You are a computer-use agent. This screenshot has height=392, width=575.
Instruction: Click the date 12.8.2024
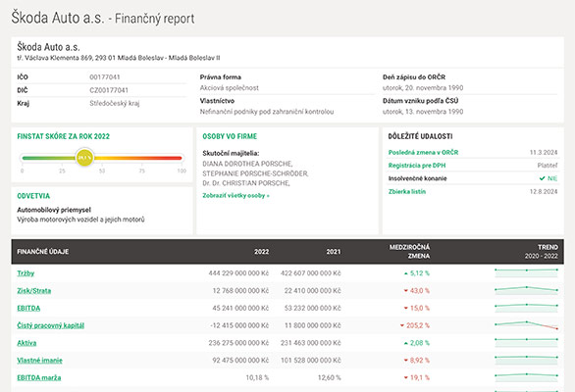(544, 192)
